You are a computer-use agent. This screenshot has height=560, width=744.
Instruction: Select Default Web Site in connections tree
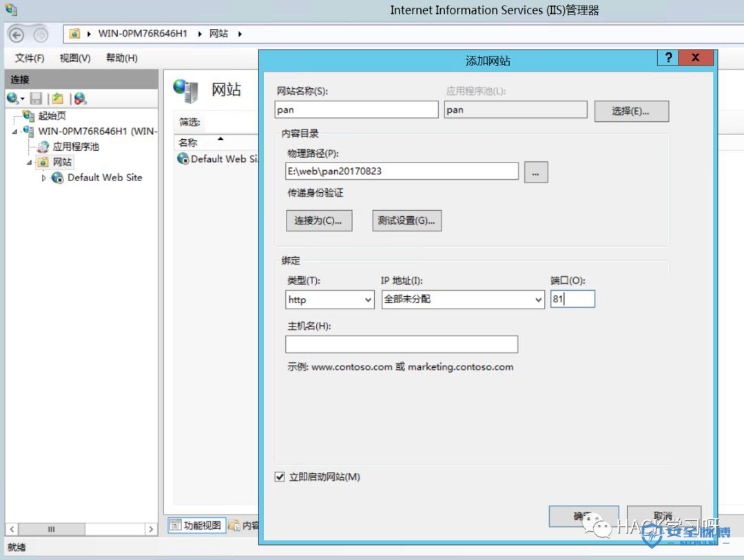(x=105, y=178)
